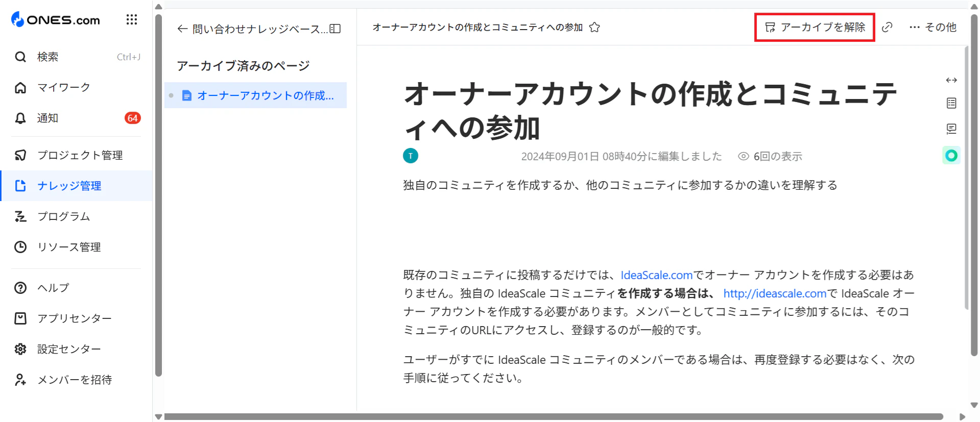
Task: Click 6回の表示 view count
Action: click(778, 156)
